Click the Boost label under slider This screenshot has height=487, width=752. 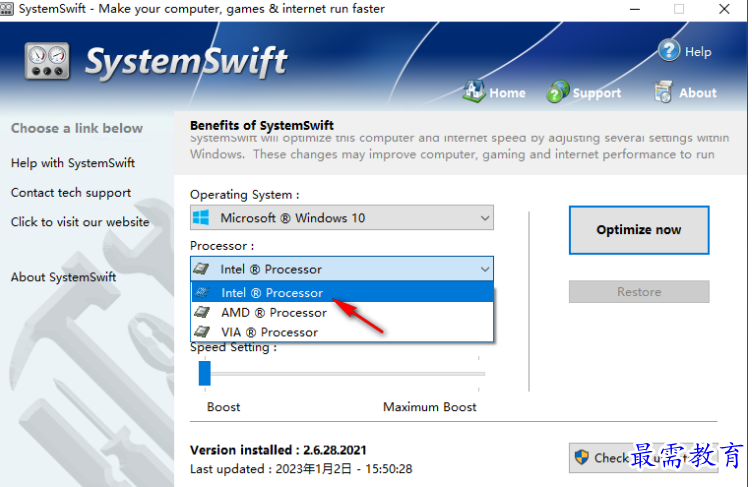point(223,407)
